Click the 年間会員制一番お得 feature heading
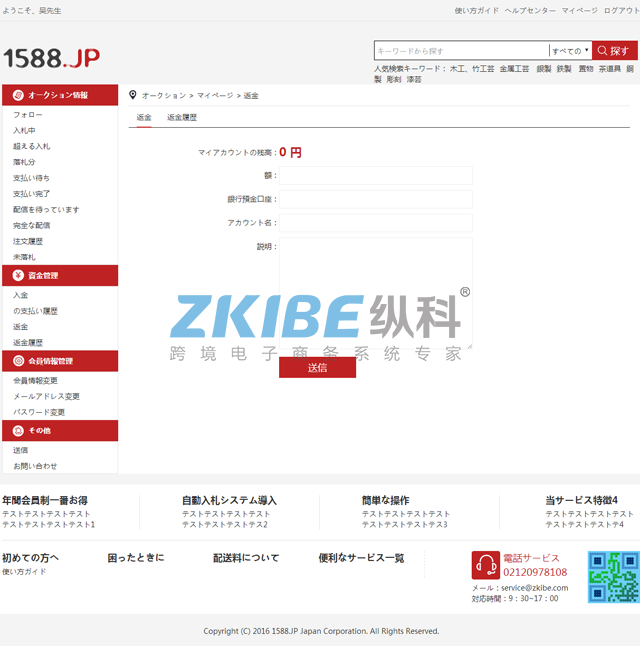 [x=45, y=501]
